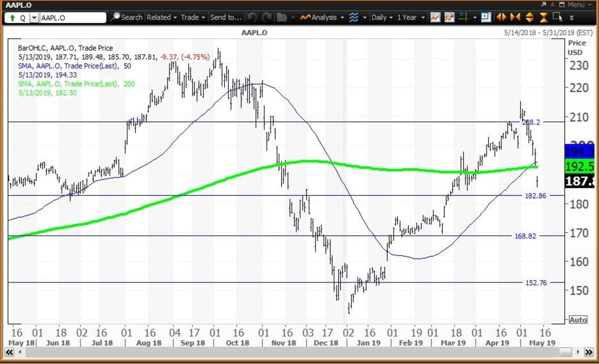
Task: Open the Trade menu
Action: tap(193, 17)
